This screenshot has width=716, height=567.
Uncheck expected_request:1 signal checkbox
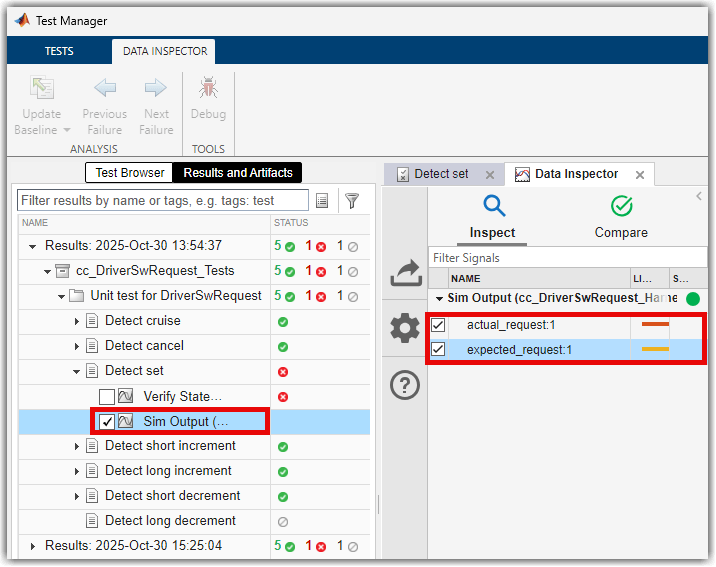coord(438,350)
